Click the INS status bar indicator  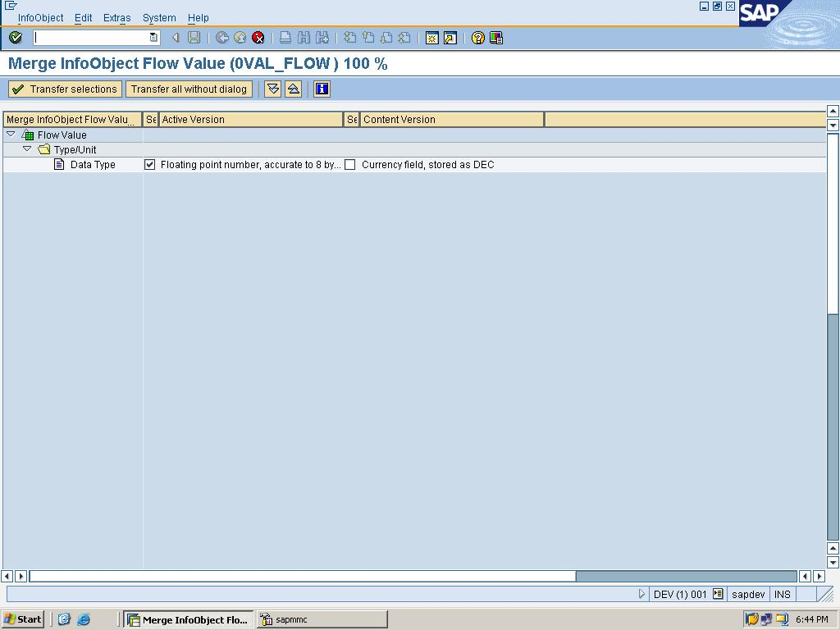[x=782, y=594]
